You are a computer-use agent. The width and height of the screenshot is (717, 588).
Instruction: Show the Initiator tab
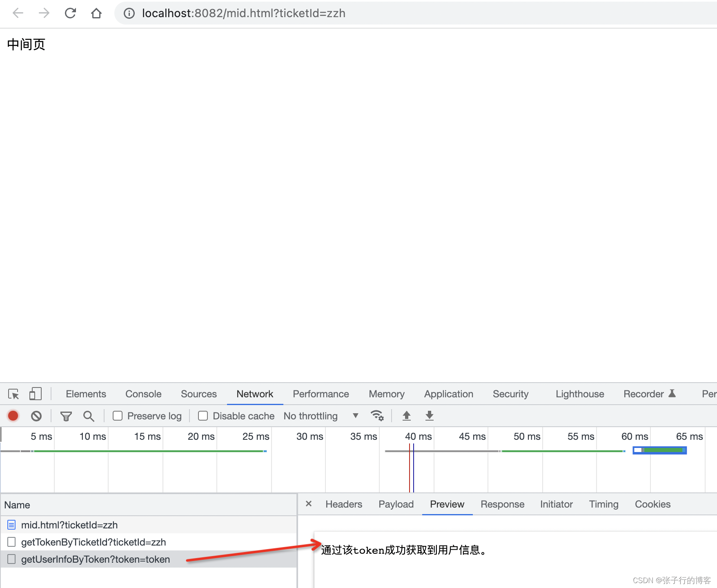556,504
